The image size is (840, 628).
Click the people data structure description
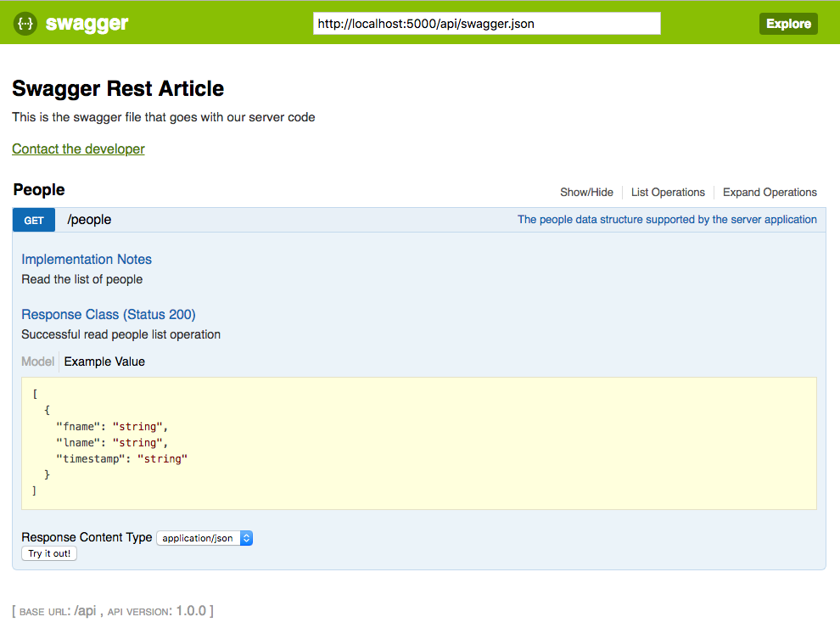(666, 220)
